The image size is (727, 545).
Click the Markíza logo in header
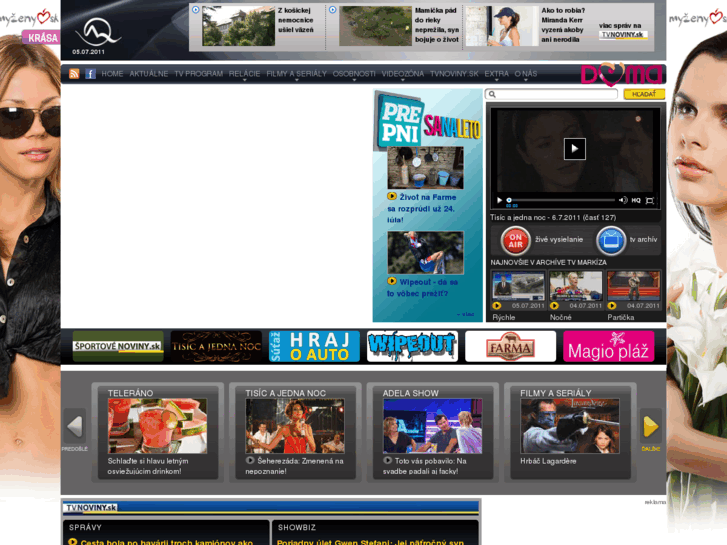tap(97, 32)
